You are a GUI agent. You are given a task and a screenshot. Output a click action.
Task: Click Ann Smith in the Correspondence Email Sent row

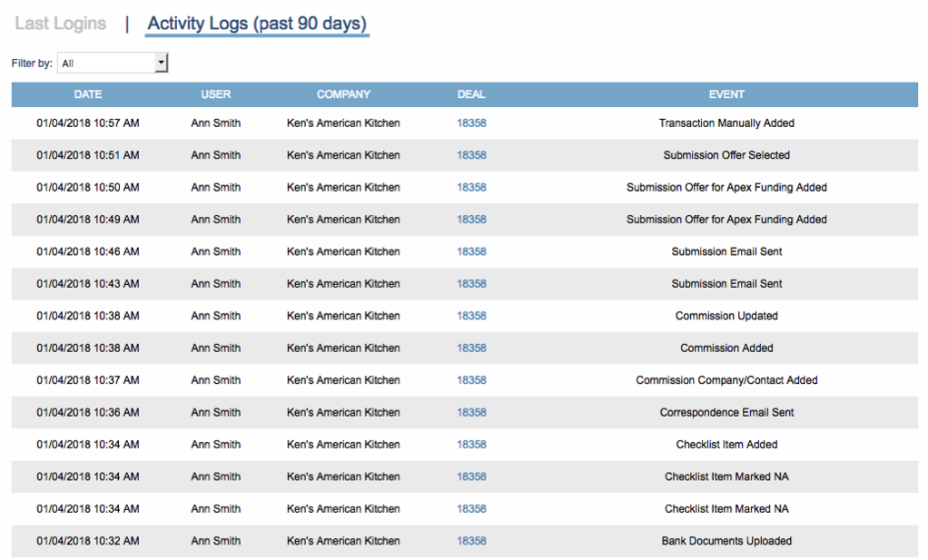(216, 412)
